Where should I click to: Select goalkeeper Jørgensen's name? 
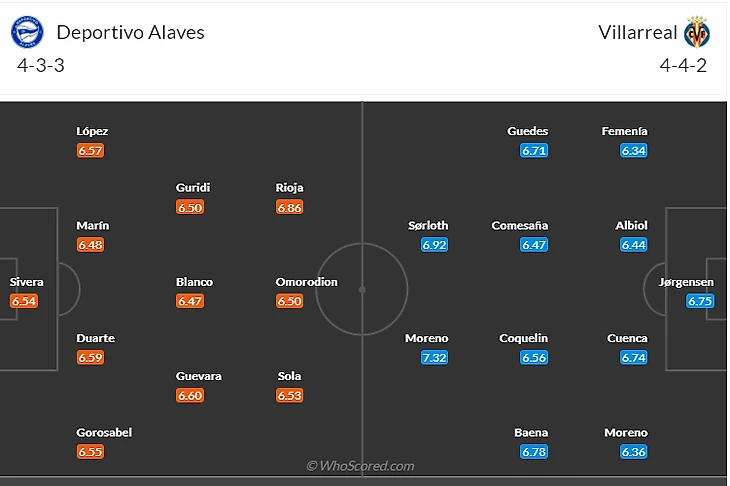point(687,282)
